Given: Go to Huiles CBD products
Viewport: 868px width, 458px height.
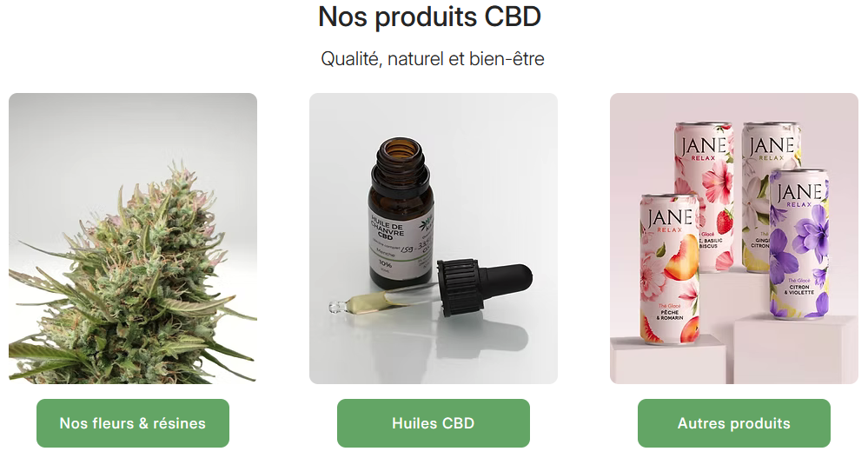Looking at the screenshot, I should click(434, 423).
